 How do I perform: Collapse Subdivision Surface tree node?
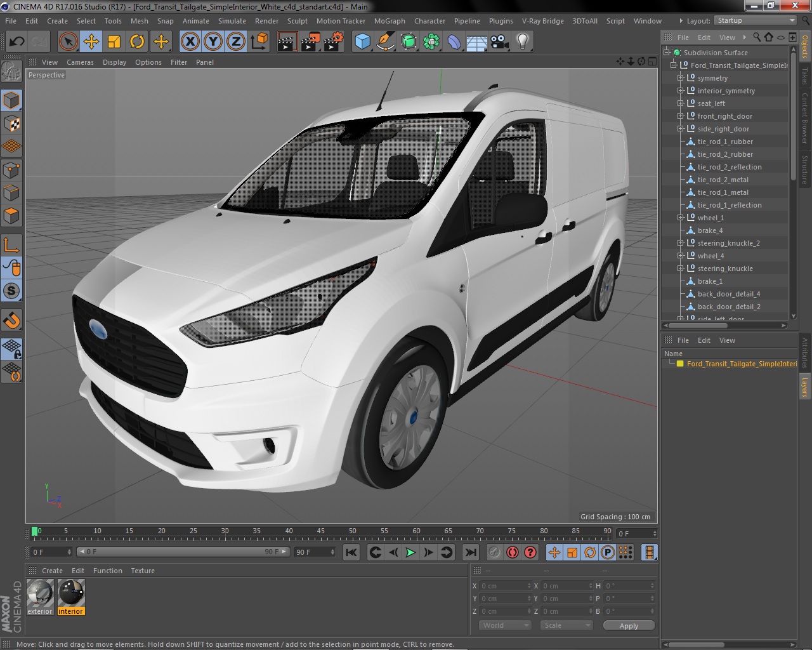[666, 53]
